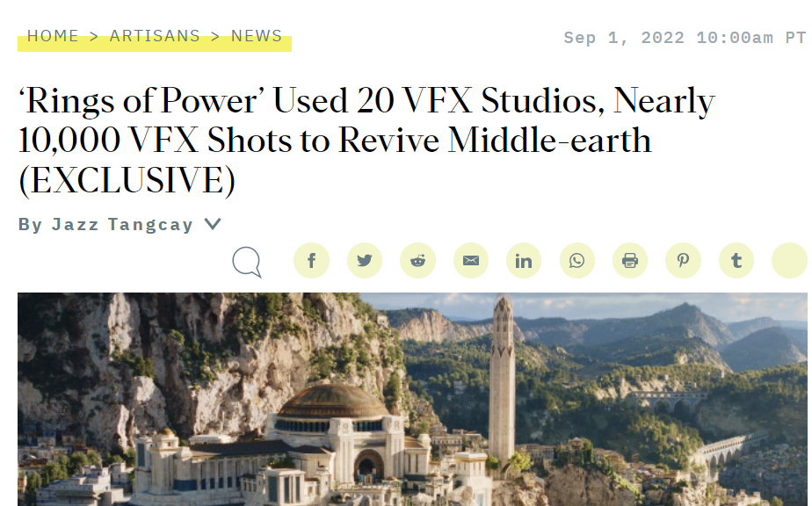Share article on WhatsApp

pyautogui.click(x=576, y=261)
